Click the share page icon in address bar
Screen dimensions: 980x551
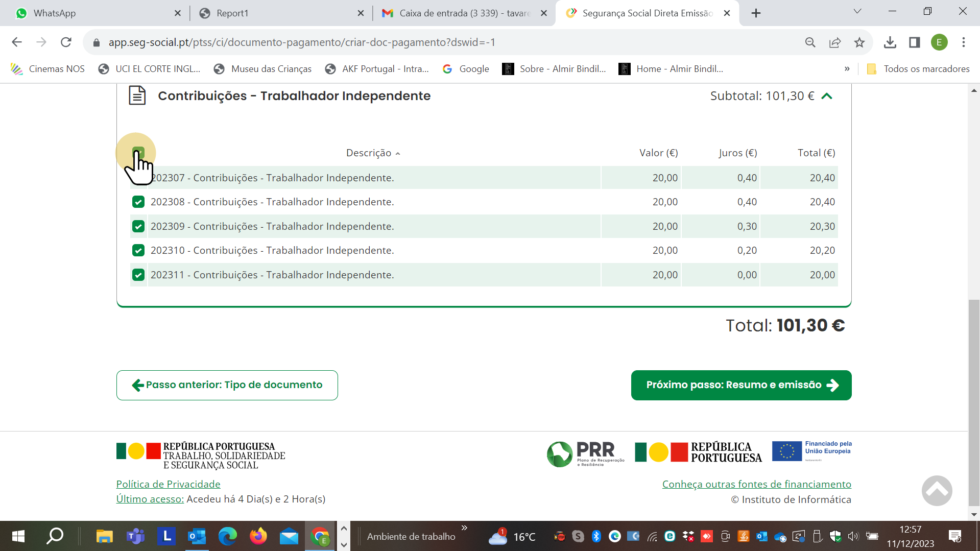(x=835, y=42)
